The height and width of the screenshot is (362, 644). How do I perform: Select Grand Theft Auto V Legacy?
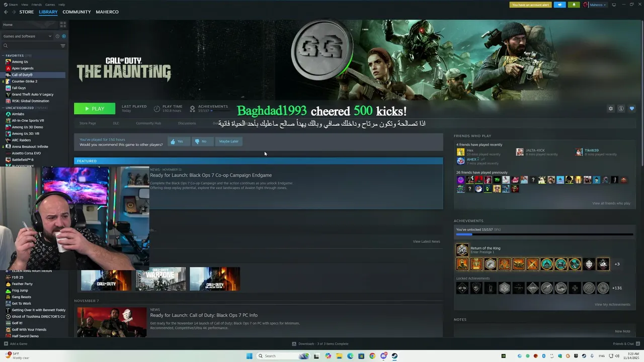tap(32, 95)
